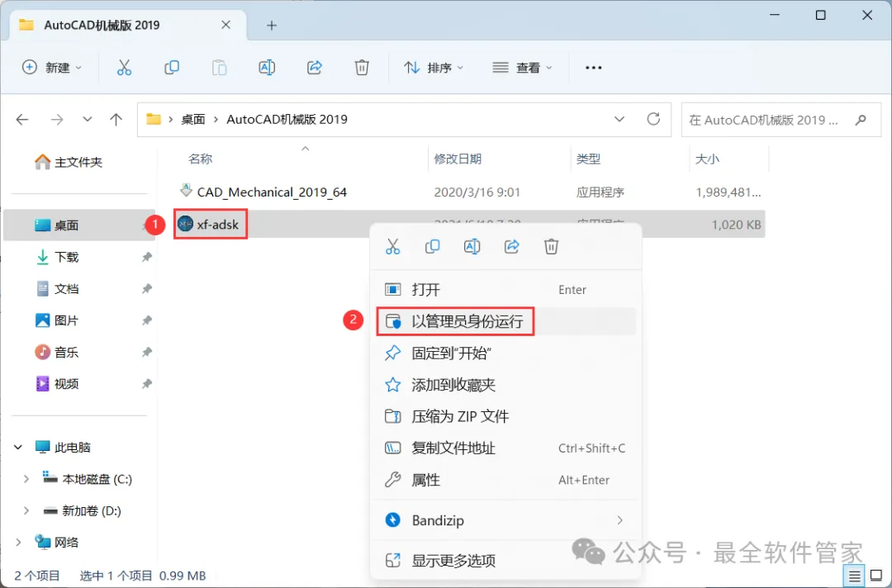Screen dimensions: 892x588
Task: Click 桌面 in the address breadcrumb
Action: [192, 120]
